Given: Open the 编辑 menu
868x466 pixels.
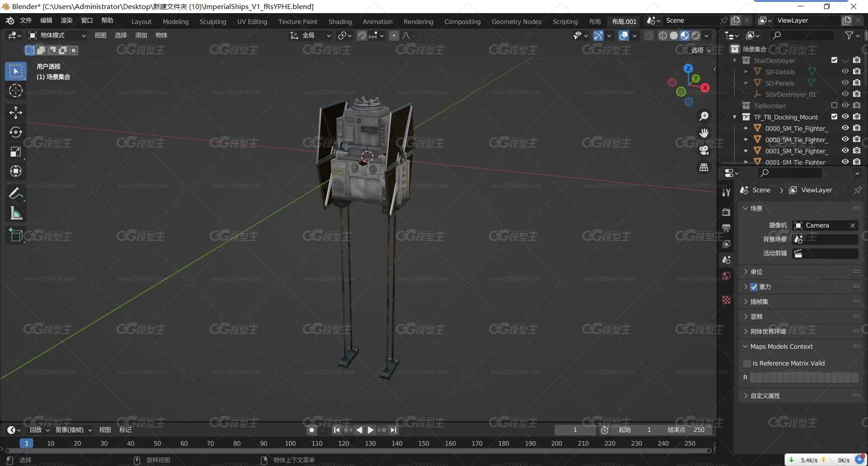Looking at the screenshot, I should pyautogui.click(x=46, y=20).
